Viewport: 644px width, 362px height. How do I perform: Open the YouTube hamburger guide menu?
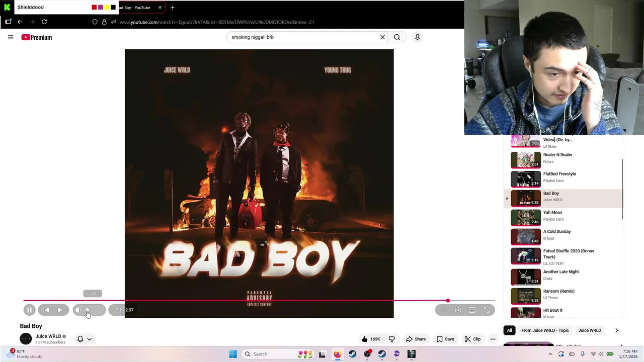tap(11, 37)
